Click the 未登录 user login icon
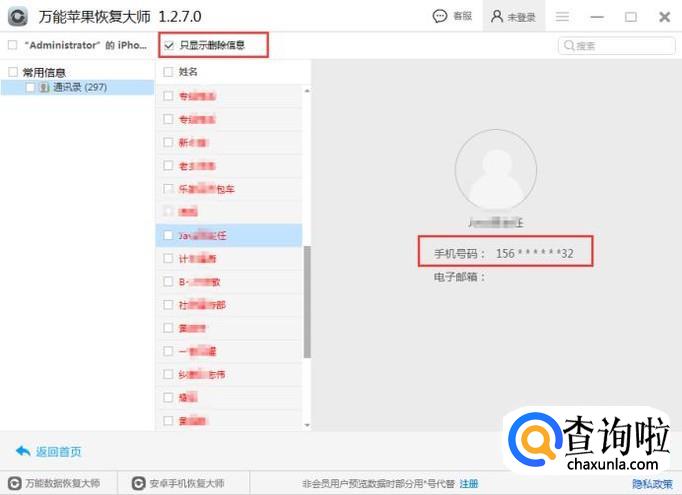This screenshot has width=682, height=495. point(497,17)
